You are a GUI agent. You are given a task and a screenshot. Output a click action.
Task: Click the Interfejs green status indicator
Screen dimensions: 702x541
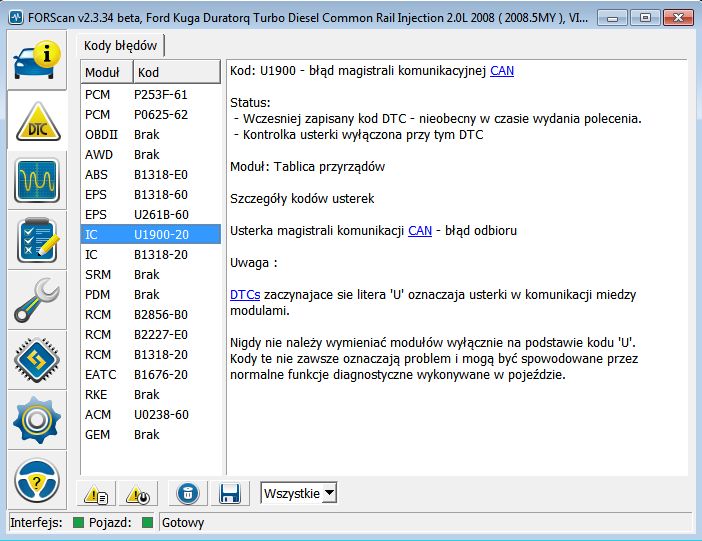pyautogui.click(x=78, y=522)
